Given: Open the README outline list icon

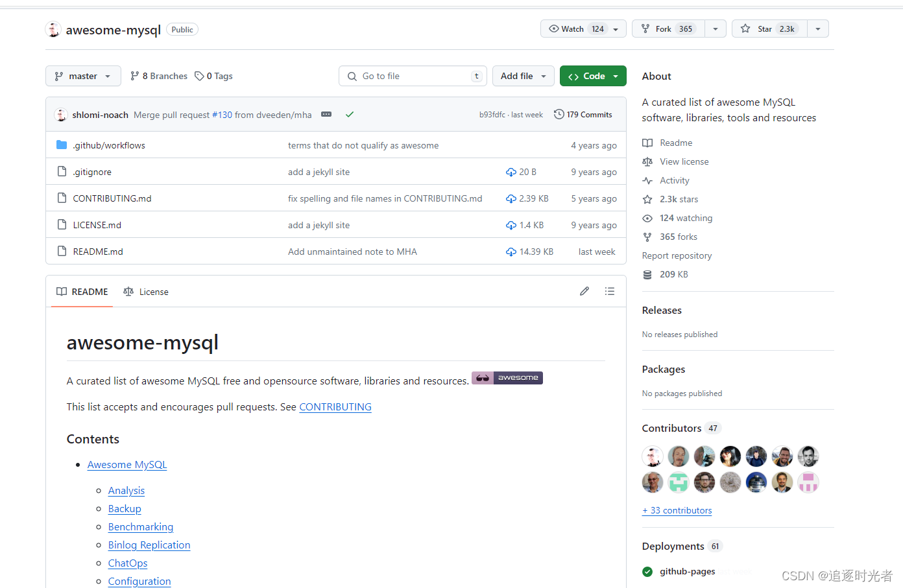Looking at the screenshot, I should click(610, 291).
